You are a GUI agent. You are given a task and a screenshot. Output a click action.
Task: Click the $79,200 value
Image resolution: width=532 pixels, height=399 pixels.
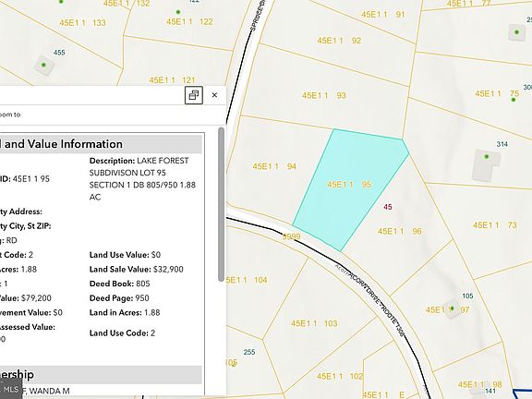36,298
